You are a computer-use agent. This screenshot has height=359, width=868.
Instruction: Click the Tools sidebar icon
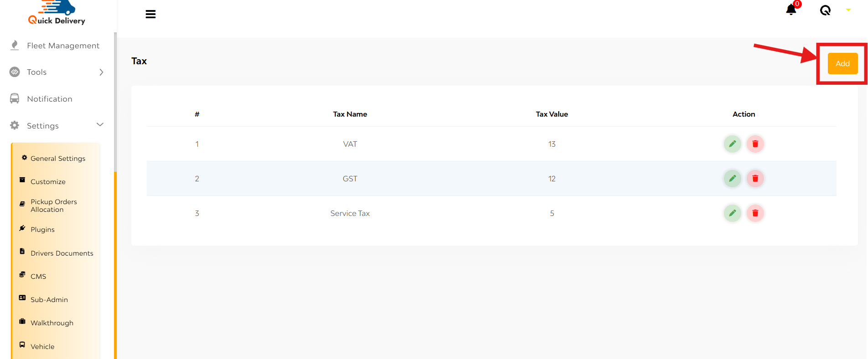(x=15, y=72)
